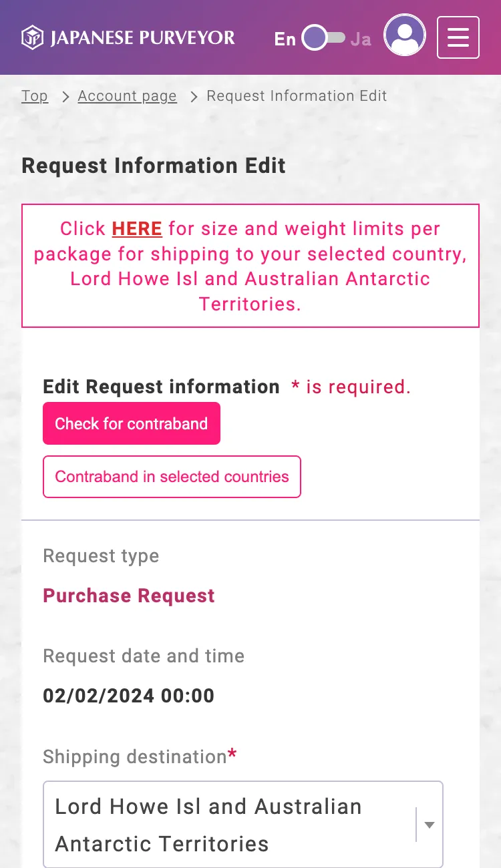Click the Shipping destination dropdown arrow
Image resolution: width=501 pixels, height=868 pixels.
[430, 825]
